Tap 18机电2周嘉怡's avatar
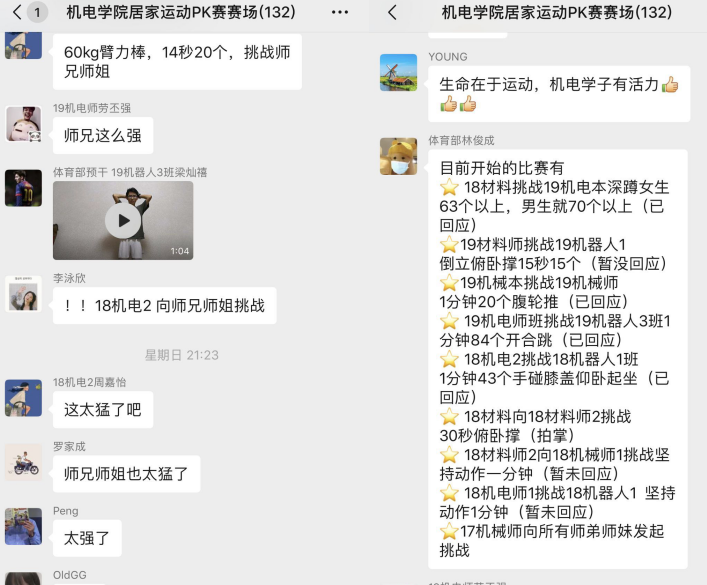 pyautogui.click(x=23, y=398)
